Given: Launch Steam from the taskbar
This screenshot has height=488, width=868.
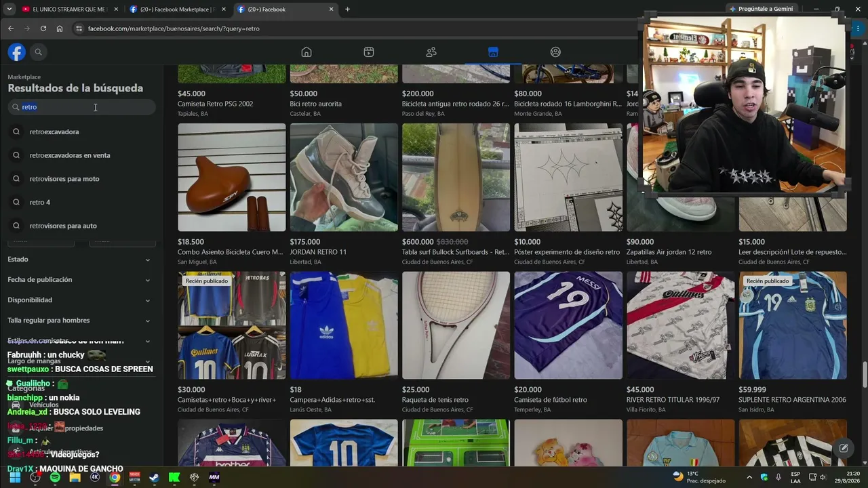Looking at the screenshot, I should [x=155, y=477].
